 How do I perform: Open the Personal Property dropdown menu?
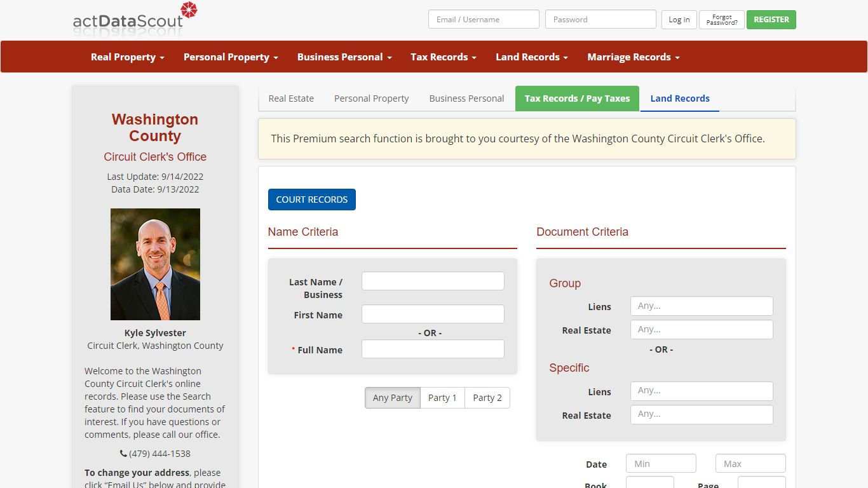231,57
